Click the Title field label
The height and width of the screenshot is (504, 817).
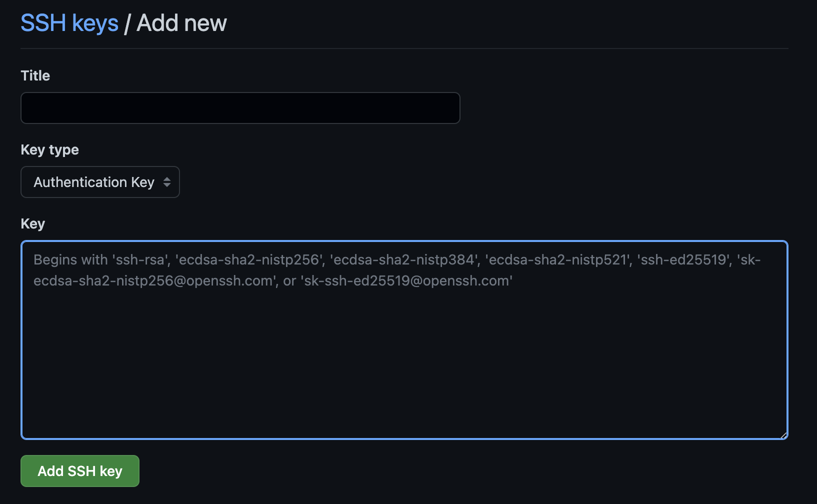(x=35, y=75)
